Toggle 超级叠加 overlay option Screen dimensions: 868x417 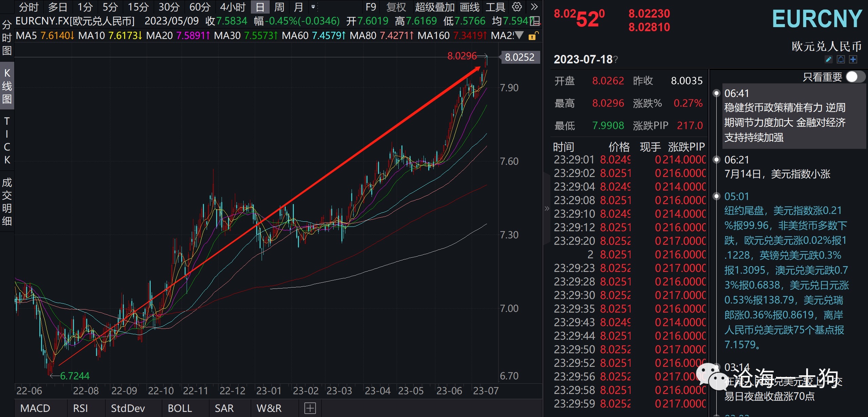tap(434, 7)
